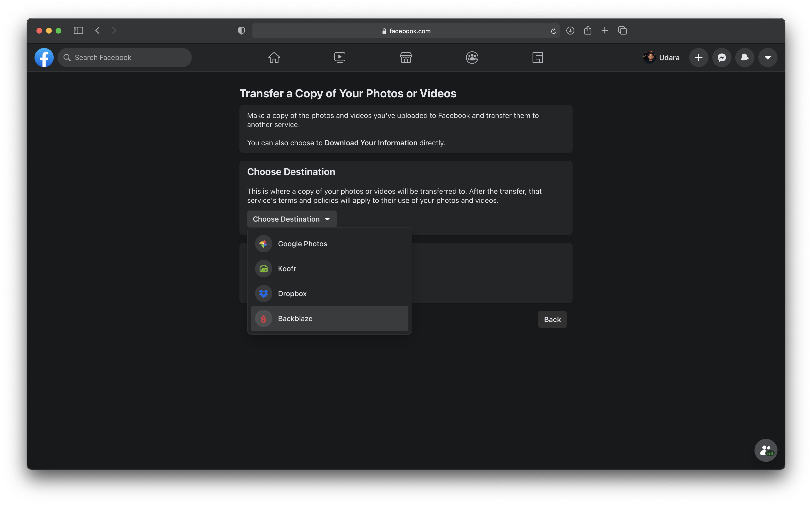The width and height of the screenshot is (812, 505).
Task: Open the Marketplace storefront icon
Action: pyautogui.click(x=406, y=58)
